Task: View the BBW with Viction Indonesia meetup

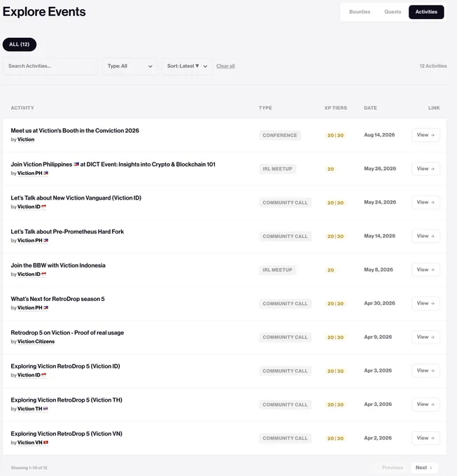Action: (426, 269)
